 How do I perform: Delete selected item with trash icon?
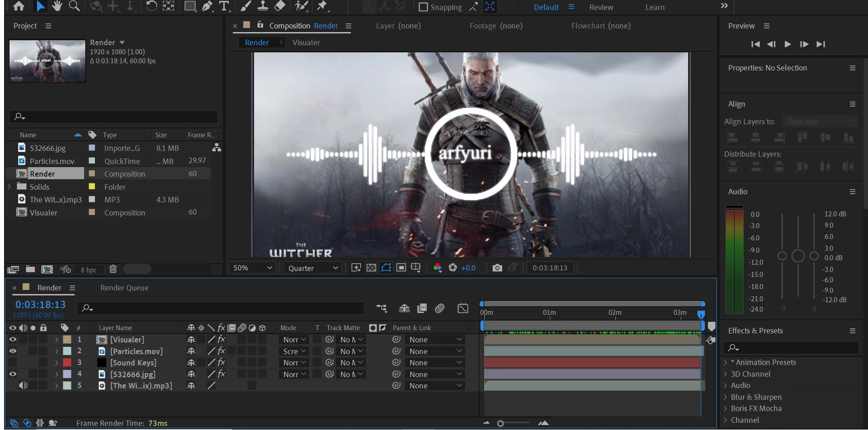tap(113, 269)
